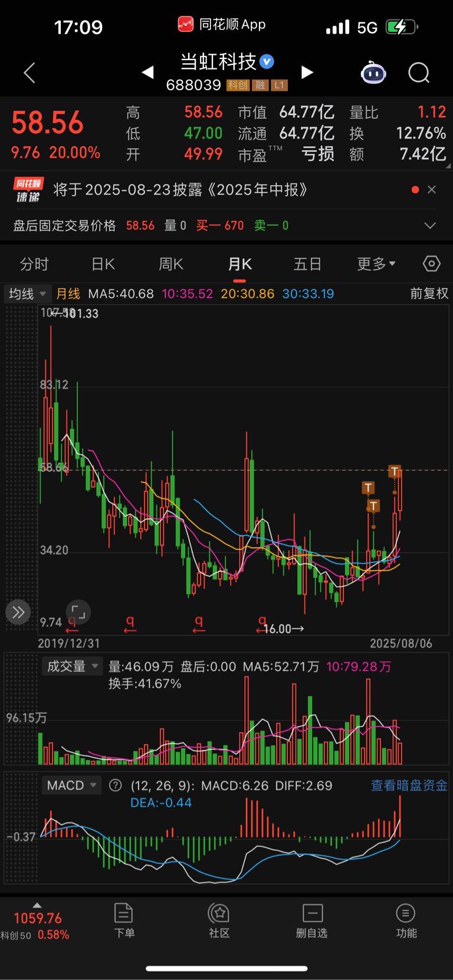Switch to 五日 tab

[307, 264]
